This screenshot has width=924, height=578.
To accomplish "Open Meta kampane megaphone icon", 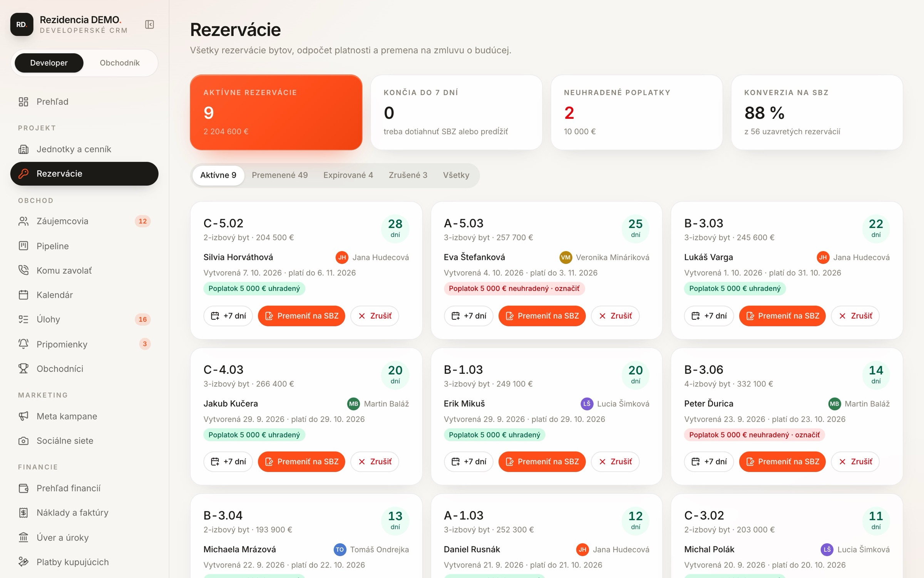I will (x=23, y=416).
